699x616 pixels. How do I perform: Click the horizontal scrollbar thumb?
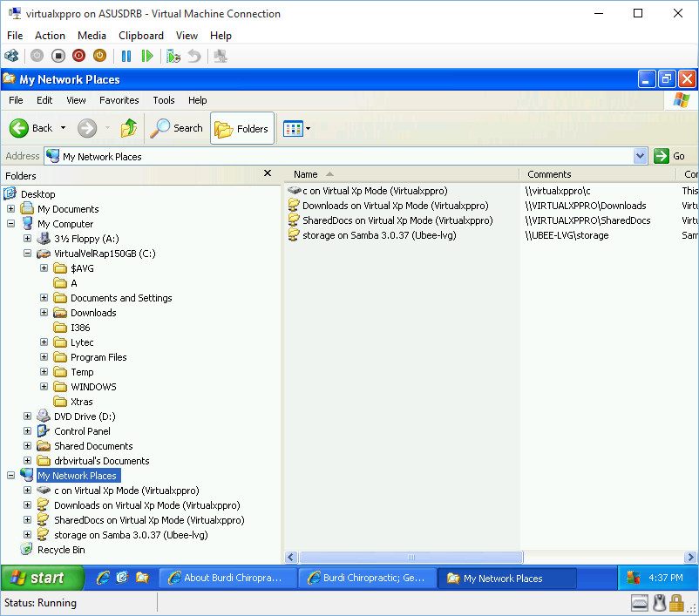411,557
